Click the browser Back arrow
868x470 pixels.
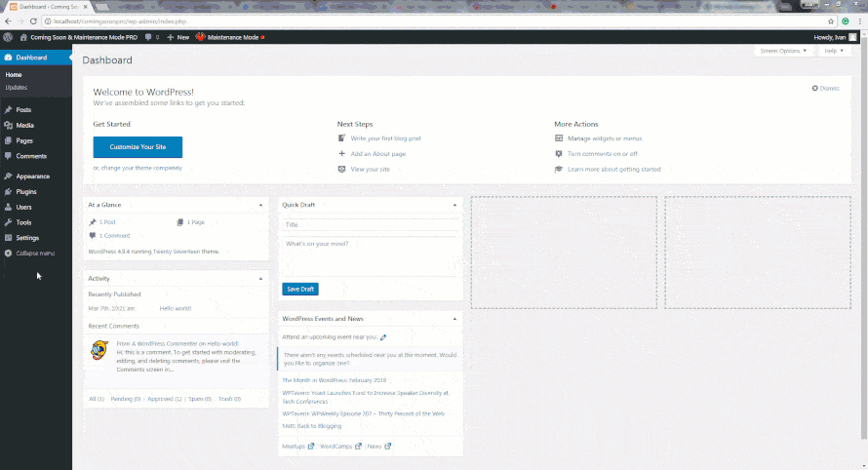pos(8,21)
